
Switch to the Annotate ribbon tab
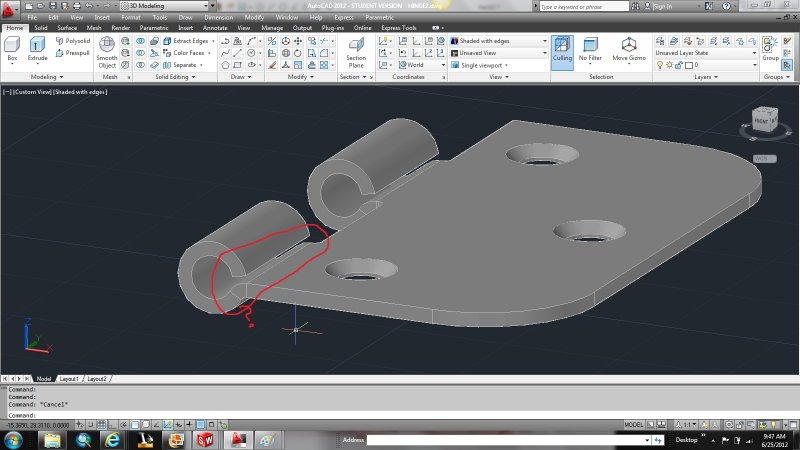215,28
